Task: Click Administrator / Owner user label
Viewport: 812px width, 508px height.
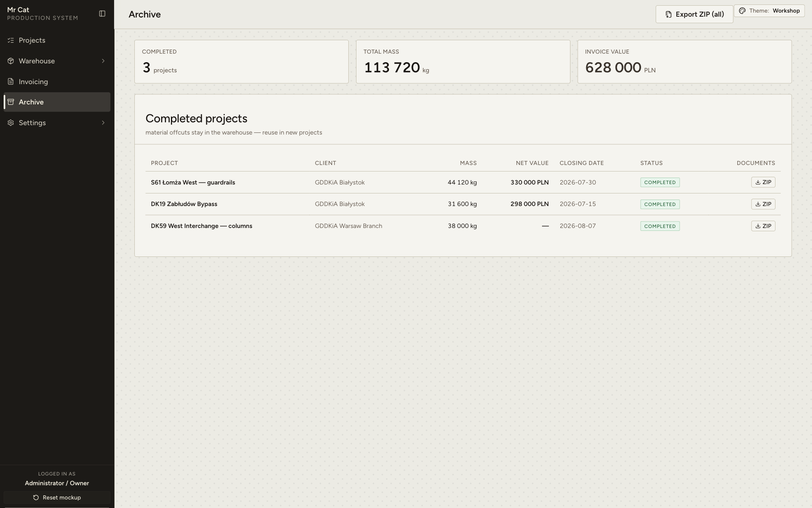Action: coord(57,483)
